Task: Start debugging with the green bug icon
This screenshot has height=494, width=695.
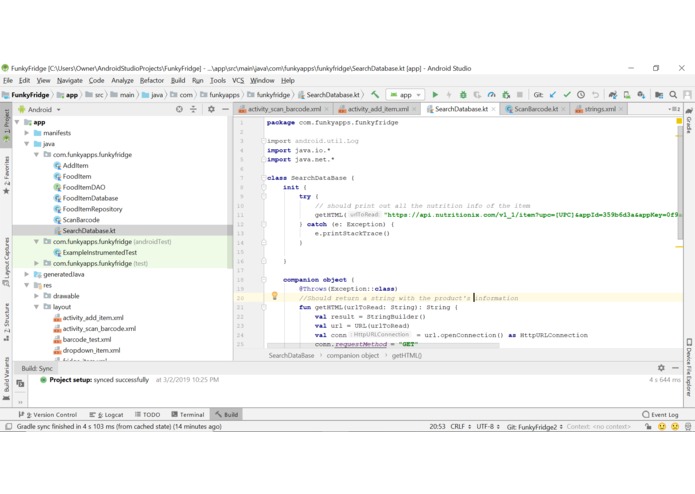Action: pos(463,94)
